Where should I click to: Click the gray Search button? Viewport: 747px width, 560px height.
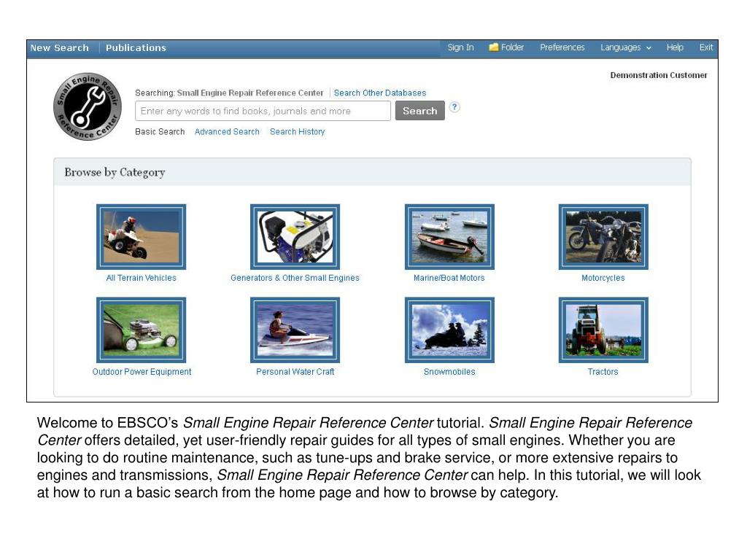[x=419, y=111]
